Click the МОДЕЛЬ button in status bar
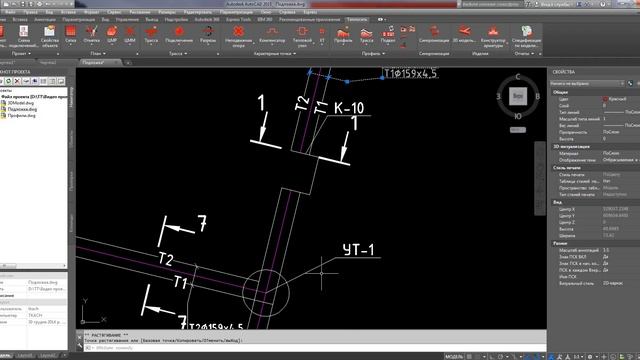Image resolution: width=640 pixels, height=360 pixels. coord(454,357)
